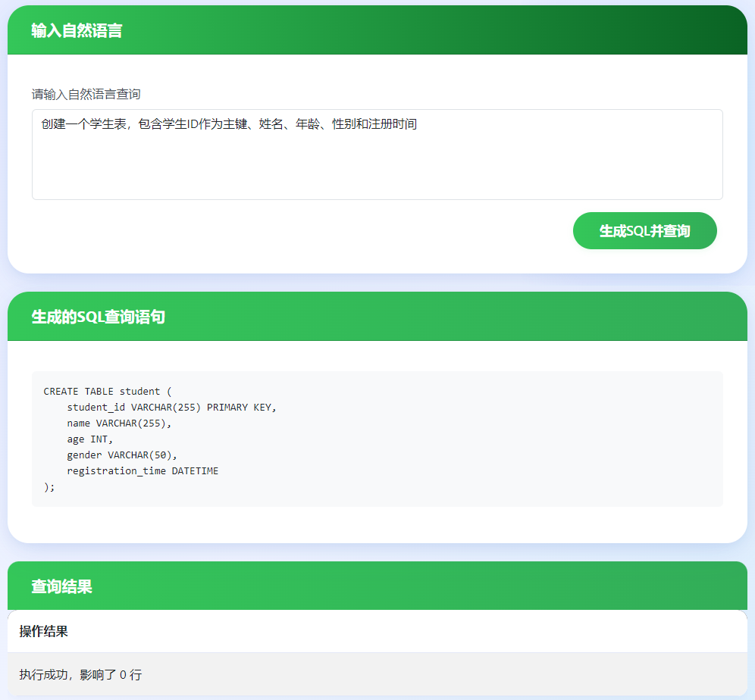Viewport: 755px width, 700px height.
Task: Click the 执行成功，影响了 0 行 result row
Action: [x=377, y=674]
